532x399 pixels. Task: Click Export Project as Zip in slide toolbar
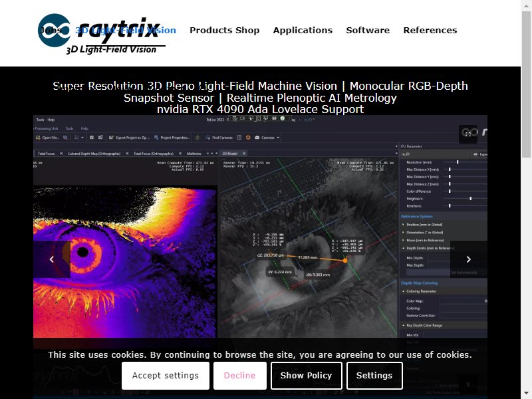(129, 138)
